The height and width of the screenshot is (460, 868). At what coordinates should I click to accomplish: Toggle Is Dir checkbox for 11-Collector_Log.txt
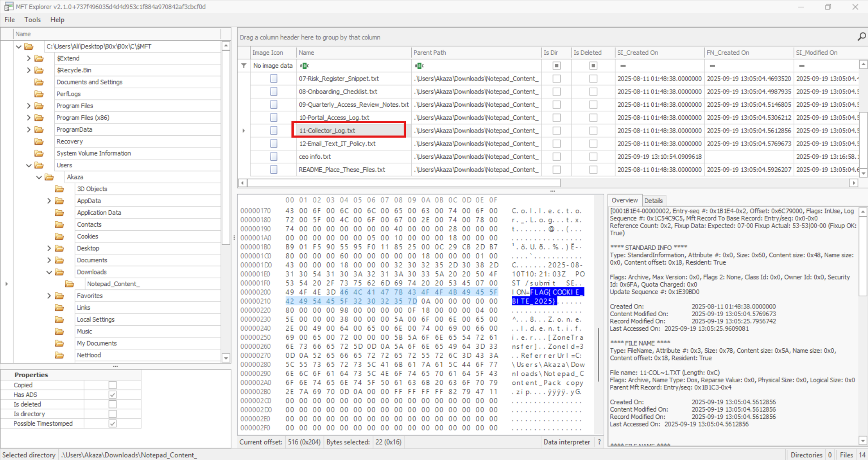point(557,131)
